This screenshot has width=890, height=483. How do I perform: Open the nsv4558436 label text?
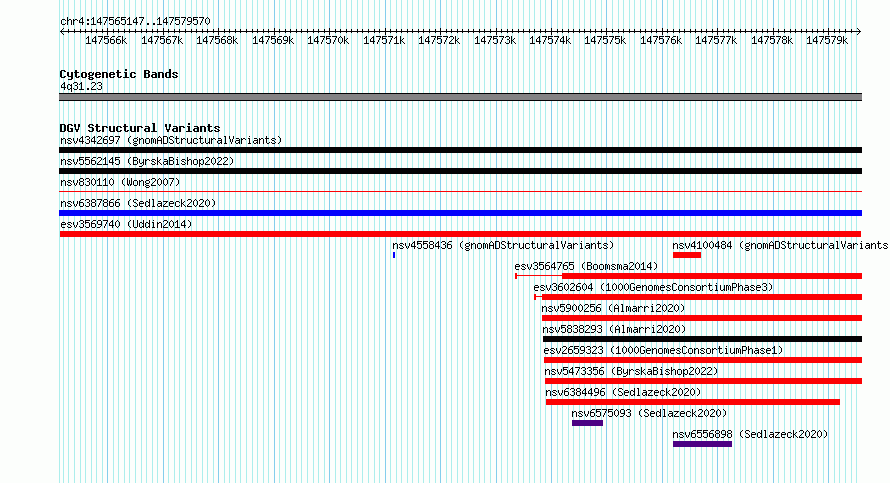click(x=503, y=245)
